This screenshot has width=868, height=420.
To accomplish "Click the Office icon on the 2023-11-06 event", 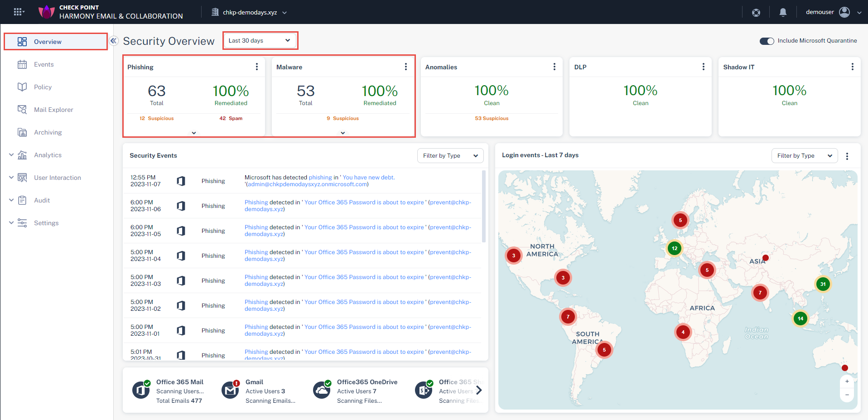I will point(181,206).
